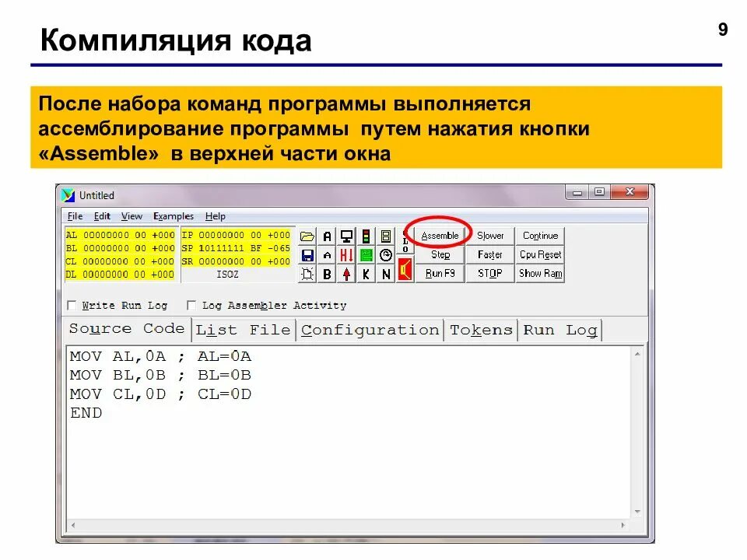Save the program using the disk icon
This screenshot has height=560, width=747.
pos(307,254)
